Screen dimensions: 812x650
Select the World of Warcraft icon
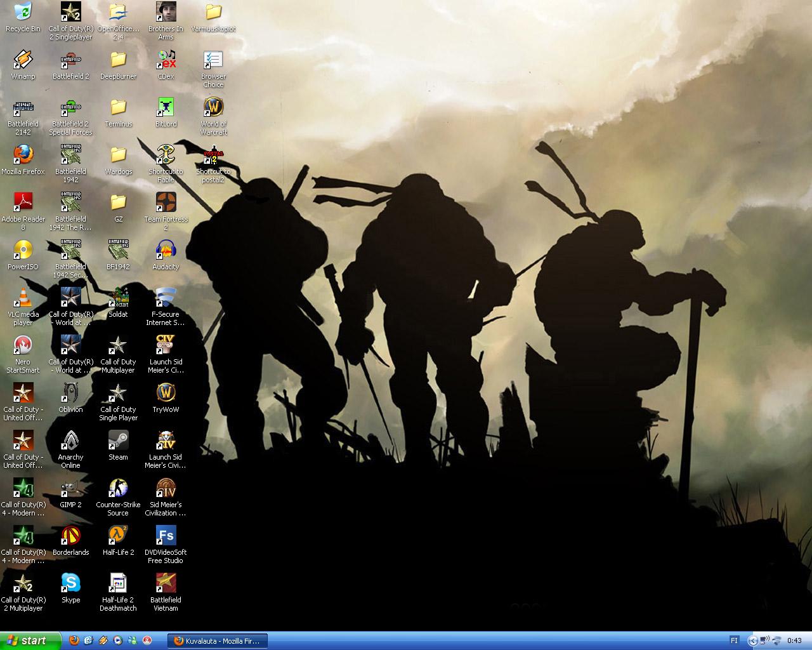pos(213,107)
